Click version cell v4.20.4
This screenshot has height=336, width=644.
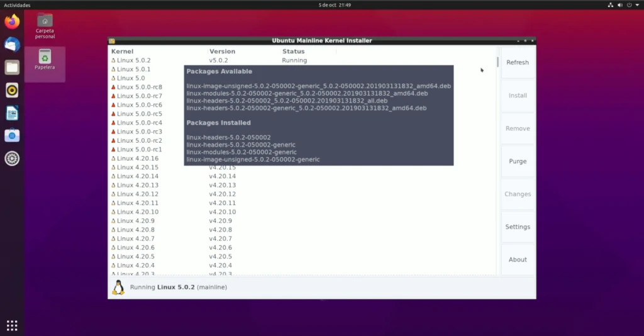[x=221, y=266]
